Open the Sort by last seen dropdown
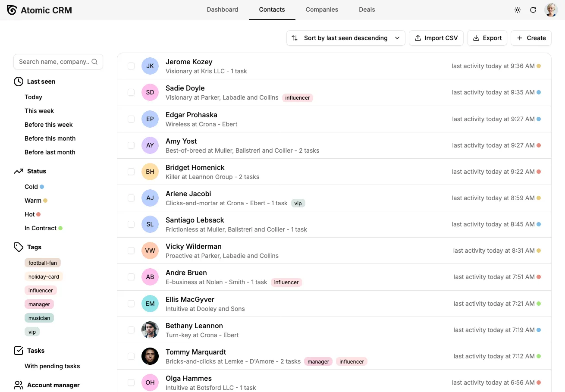This screenshot has height=392, width=565. 345,38
